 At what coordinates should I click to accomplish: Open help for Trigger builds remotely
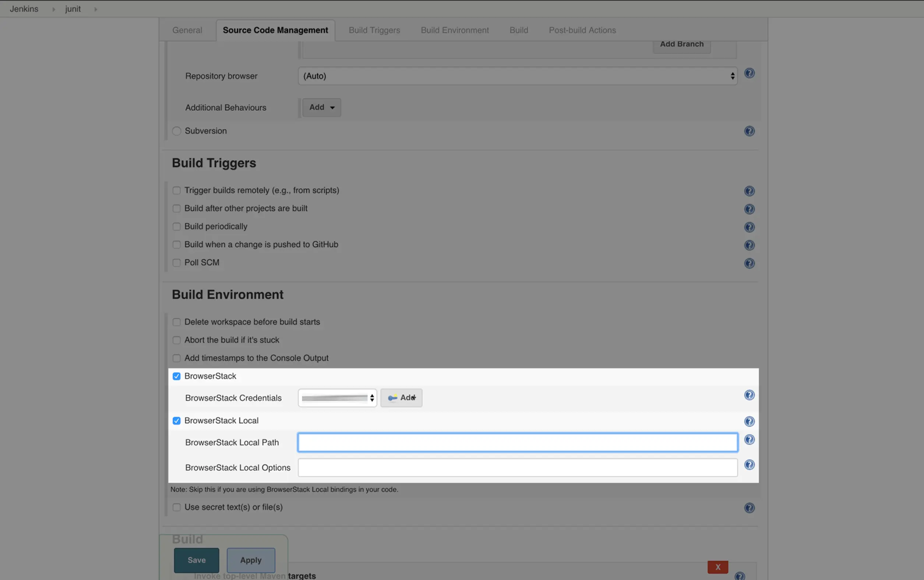pyautogui.click(x=749, y=191)
